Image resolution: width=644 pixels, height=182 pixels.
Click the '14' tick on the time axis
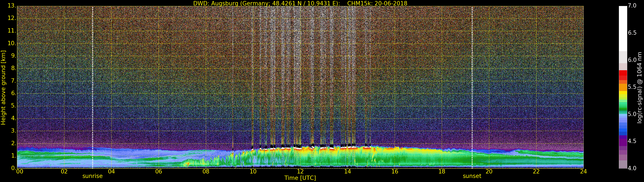coord(348,171)
